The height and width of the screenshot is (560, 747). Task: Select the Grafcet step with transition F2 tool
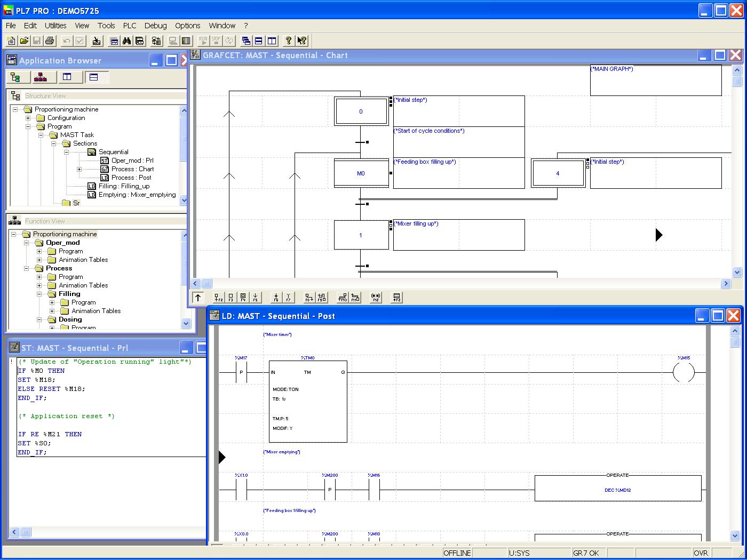point(218,298)
